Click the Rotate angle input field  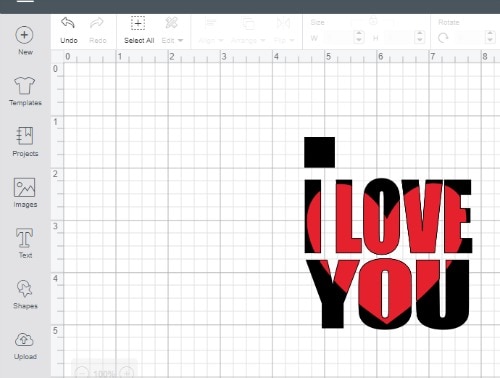[470, 37]
